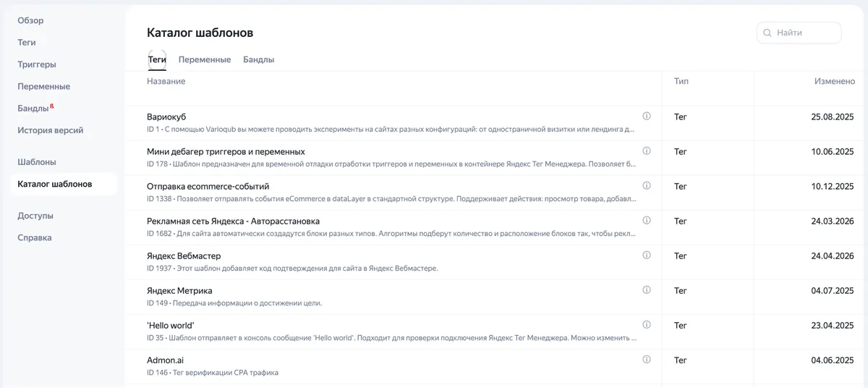
Task: Click the ID 1338 description text
Action: pos(391,199)
